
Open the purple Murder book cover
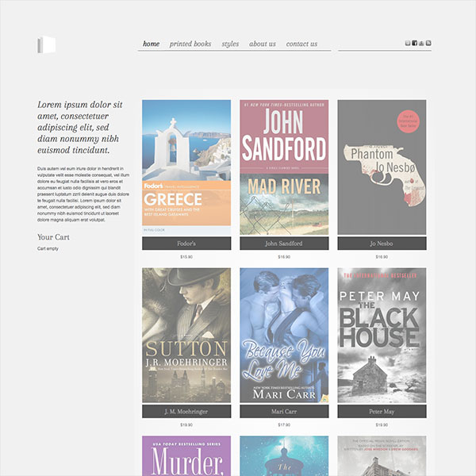click(x=186, y=456)
